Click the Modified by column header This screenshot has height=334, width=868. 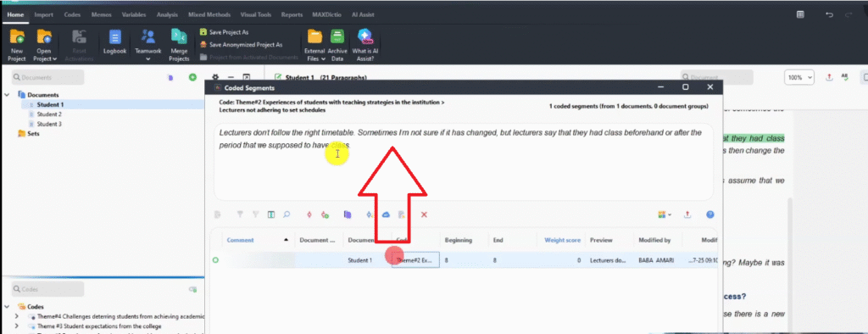655,240
